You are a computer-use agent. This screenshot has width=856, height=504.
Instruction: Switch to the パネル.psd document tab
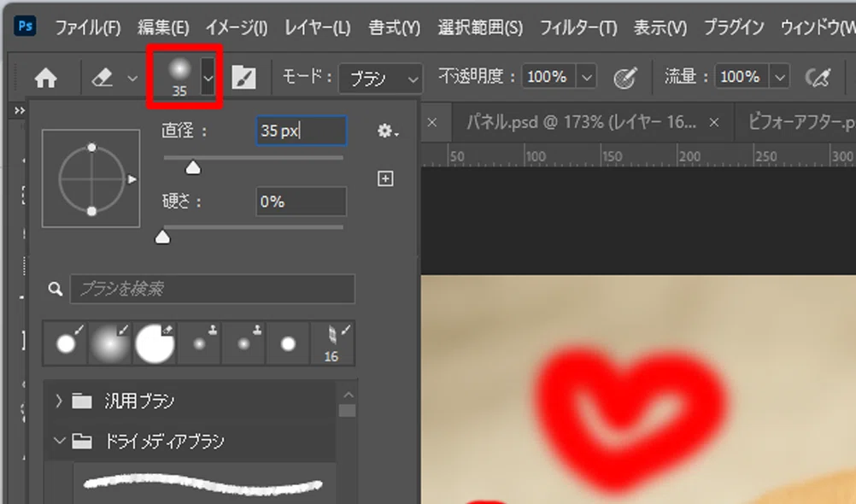(581, 122)
